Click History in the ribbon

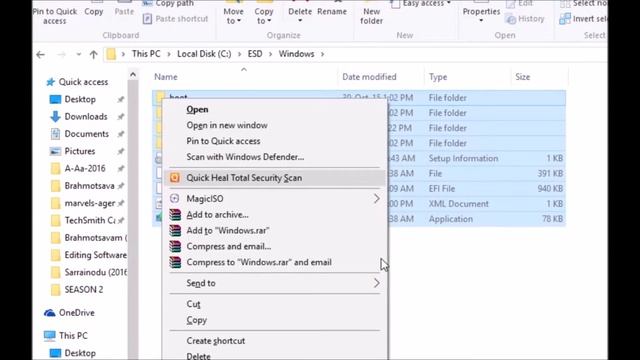pos(525,19)
